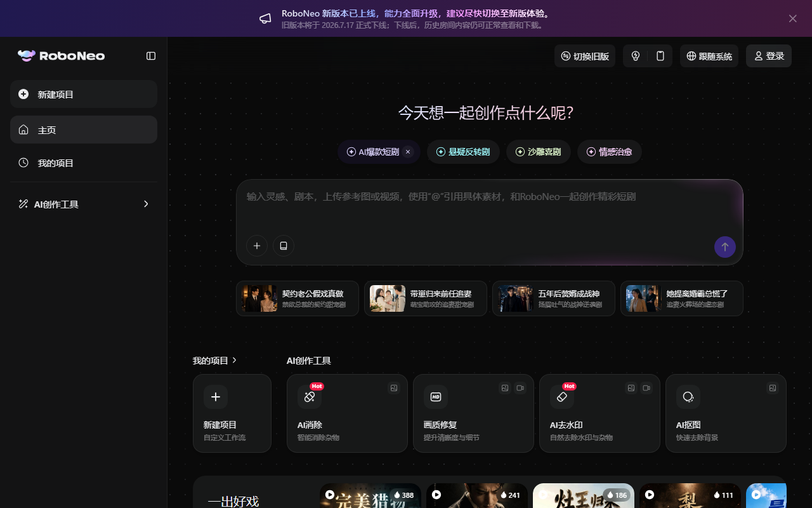Open 主页 in the sidebar

pos(84,130)
